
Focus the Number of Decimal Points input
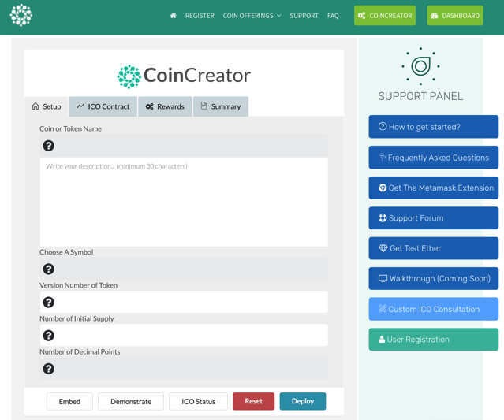[184, 369]
